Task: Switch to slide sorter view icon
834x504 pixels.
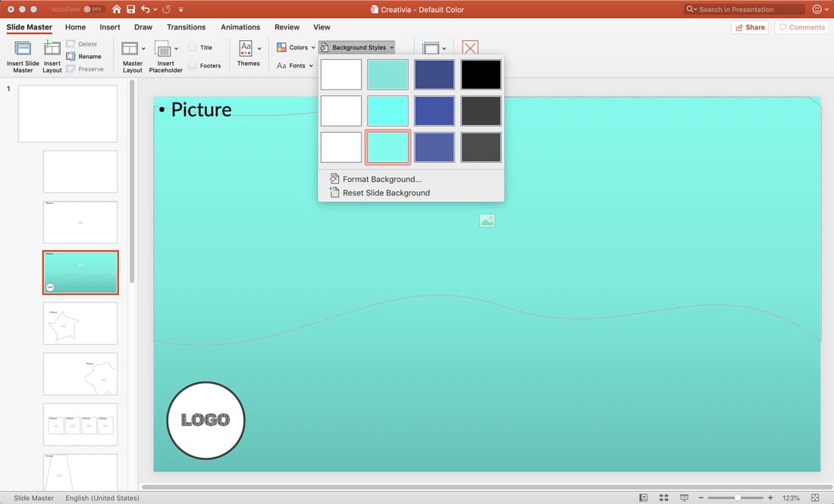Action: [663, 498]
